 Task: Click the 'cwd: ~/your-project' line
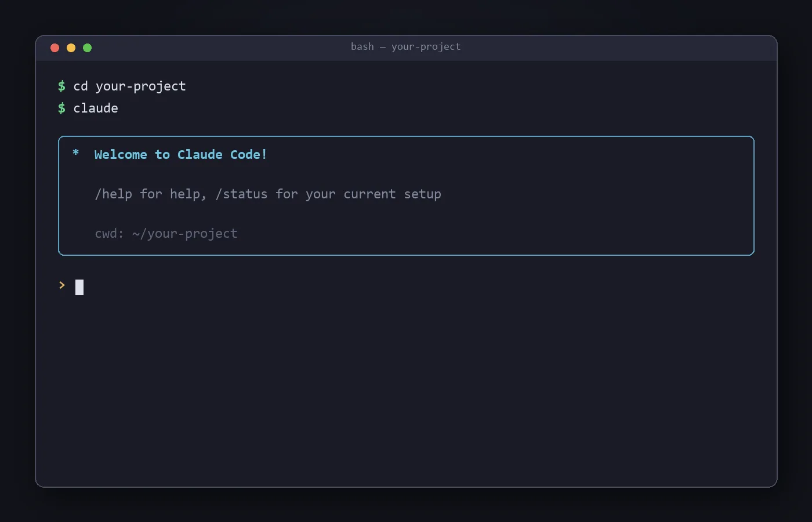(x=166, y=234)
